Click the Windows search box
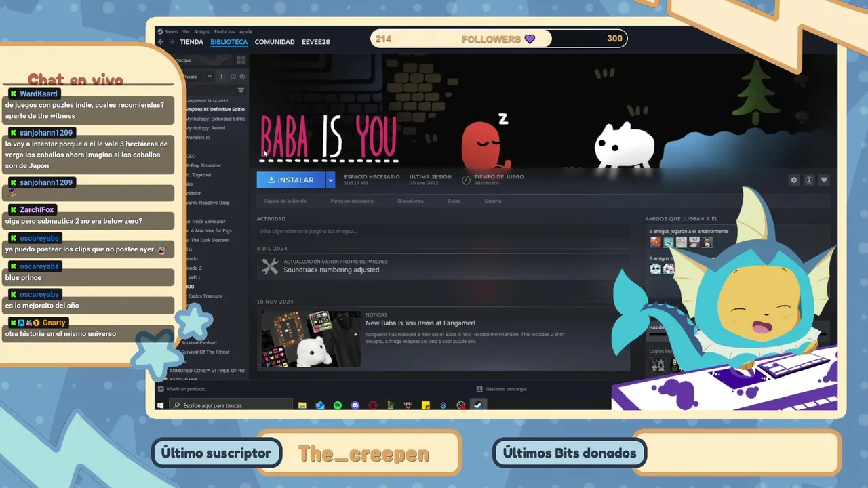This screenshot has height=488, width=868. [230, 405]
